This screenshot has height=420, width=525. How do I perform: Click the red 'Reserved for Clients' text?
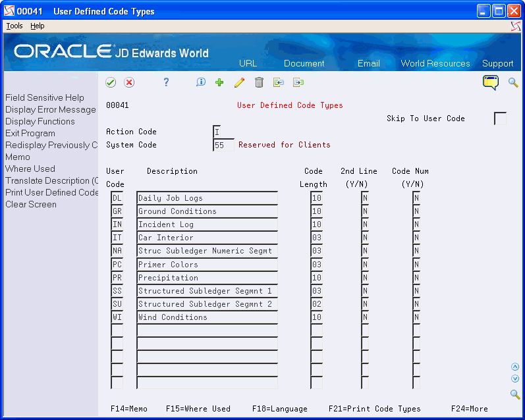pos(285,145)
